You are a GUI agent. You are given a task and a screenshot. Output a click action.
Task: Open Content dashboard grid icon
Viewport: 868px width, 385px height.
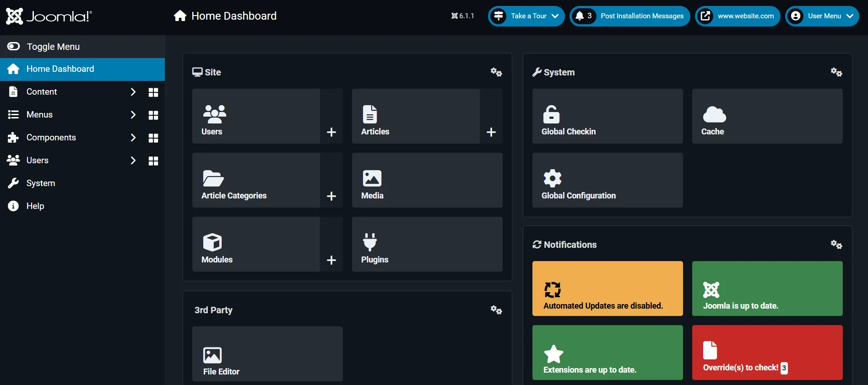pos(153,92)
